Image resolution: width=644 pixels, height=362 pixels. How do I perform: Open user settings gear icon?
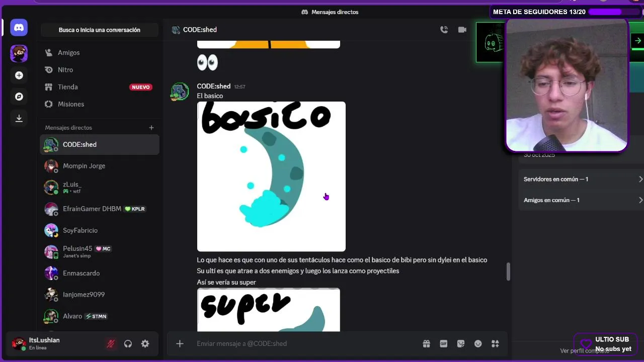(x=145, y=344)
